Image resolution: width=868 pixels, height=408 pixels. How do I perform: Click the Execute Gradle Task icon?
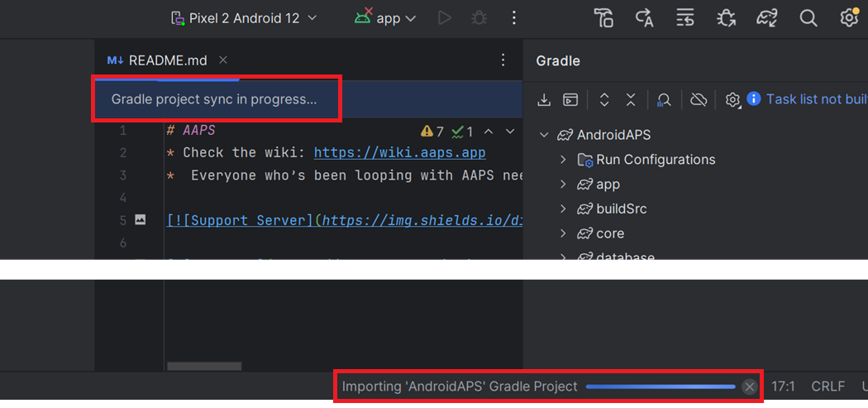tap(570, 100)
